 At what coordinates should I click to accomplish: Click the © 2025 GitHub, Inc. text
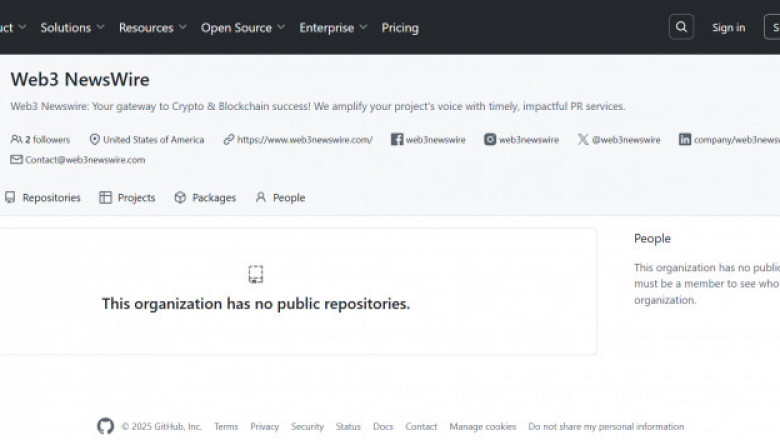[x=162, y=426]
